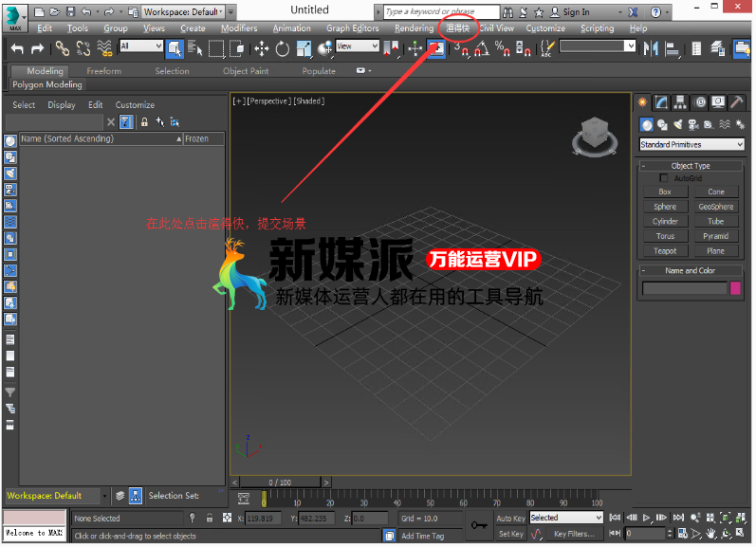Click the keyword search input field
756x547 pixels.
point(442,12)
